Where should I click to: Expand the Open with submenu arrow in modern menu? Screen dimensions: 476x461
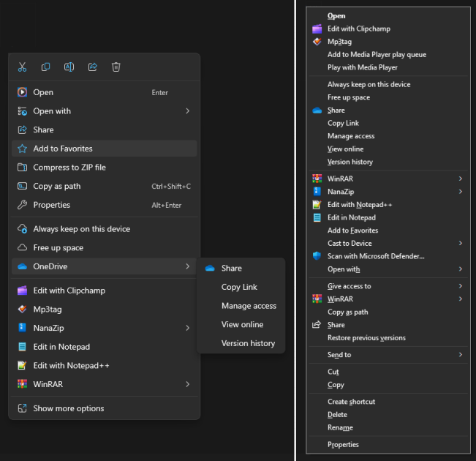188,111
